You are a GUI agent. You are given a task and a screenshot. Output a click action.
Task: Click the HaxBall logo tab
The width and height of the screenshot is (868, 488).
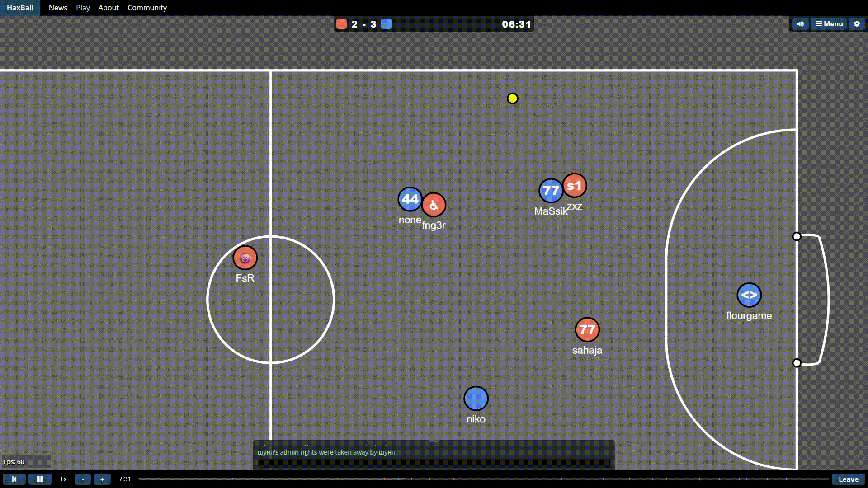click(x=20, y=8)
